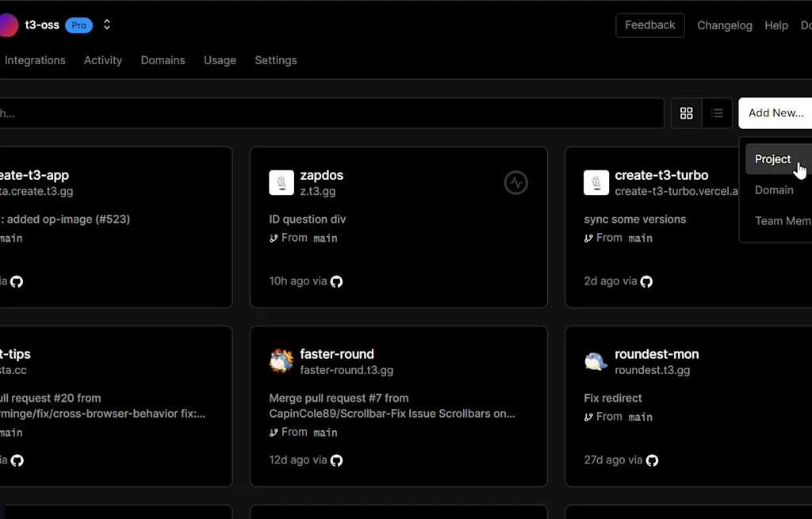Viewport: 812px width, 519px height.
Task: Click the zapdos analytics activity icon
Action: coord(515,182)
